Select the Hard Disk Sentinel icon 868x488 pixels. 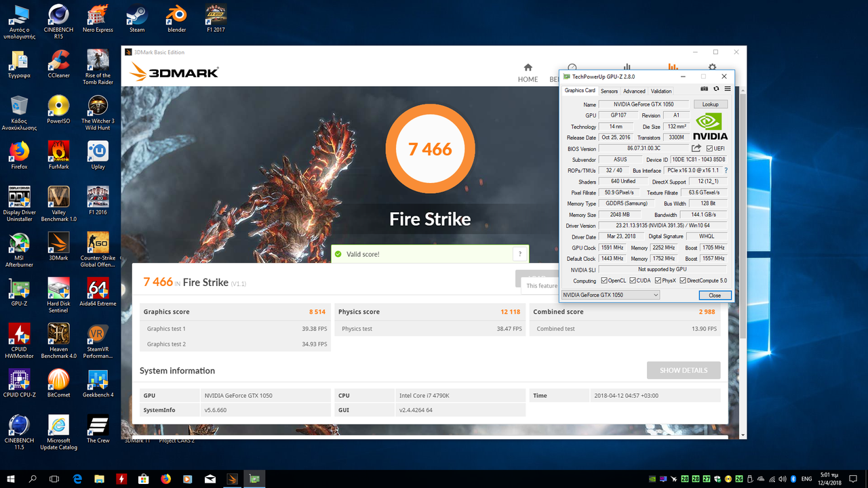pos(58,296)
